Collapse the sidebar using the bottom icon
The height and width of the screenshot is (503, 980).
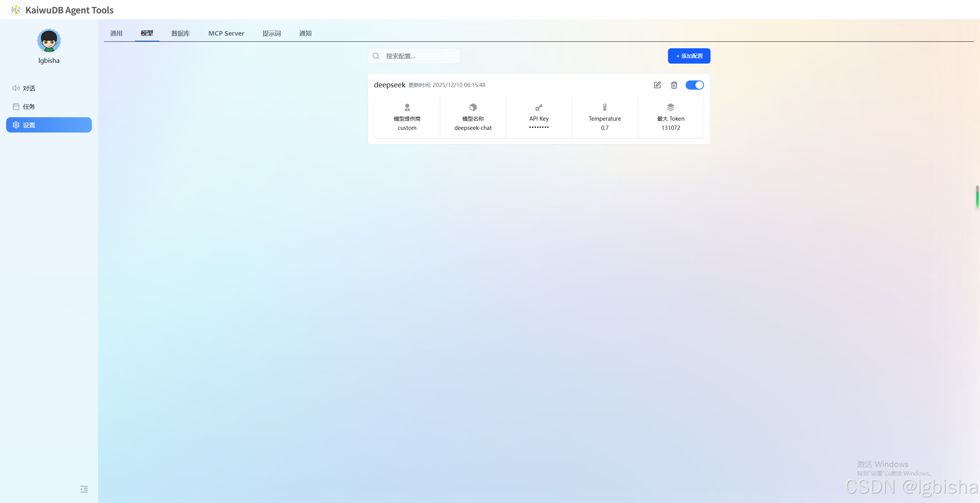click(x=84, y=489)
